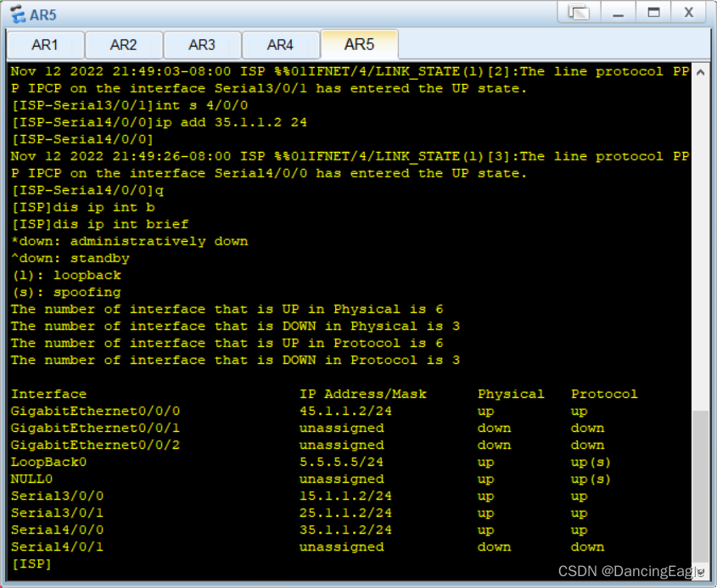Click the LoopBack0 interface name
Image resolution: width=717 pixels, height=588 pixels.
tap(49, 462)
